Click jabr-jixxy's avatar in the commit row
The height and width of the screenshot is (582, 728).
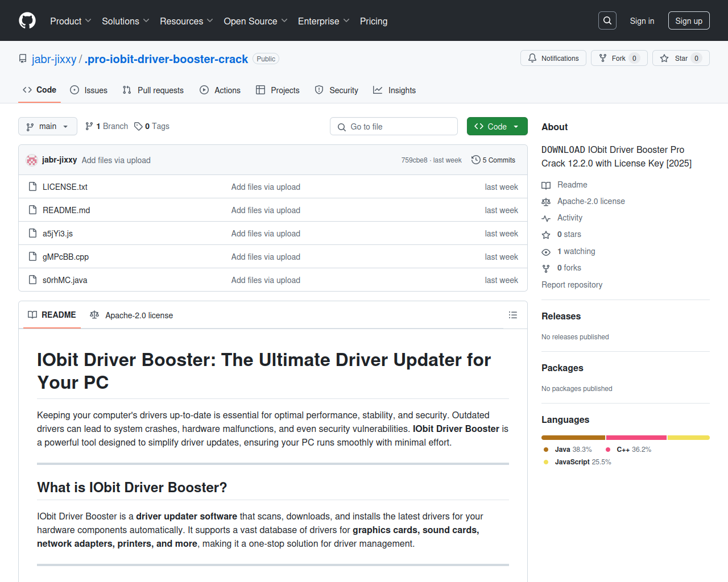click(x=32, y=160)
